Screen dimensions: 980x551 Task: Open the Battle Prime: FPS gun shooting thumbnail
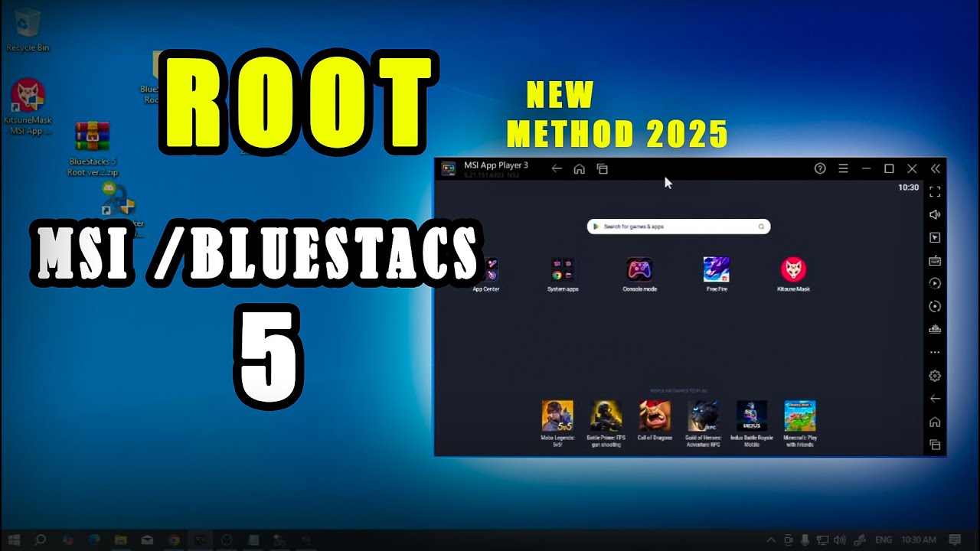coord(606,416)
